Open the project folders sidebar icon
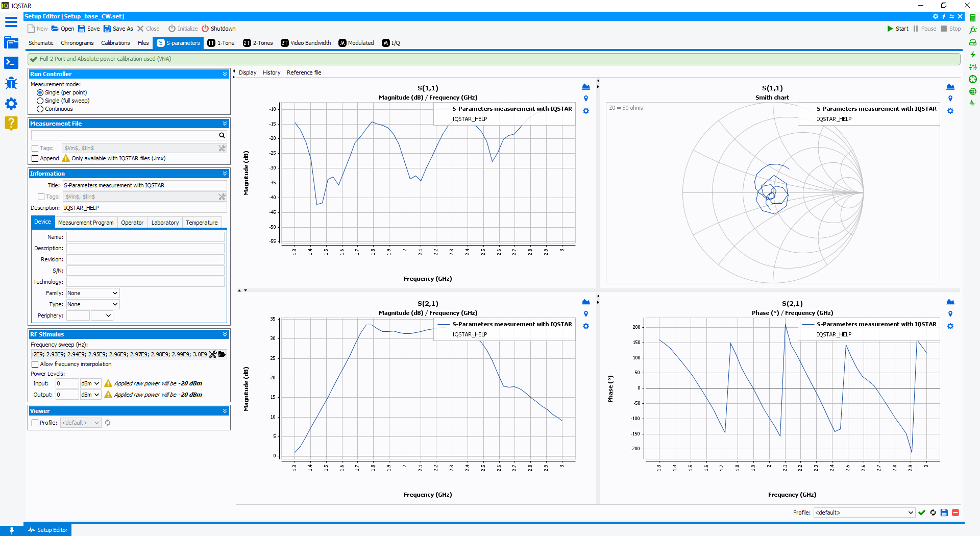Screen dimensions: 980x536 click(11, 42)
